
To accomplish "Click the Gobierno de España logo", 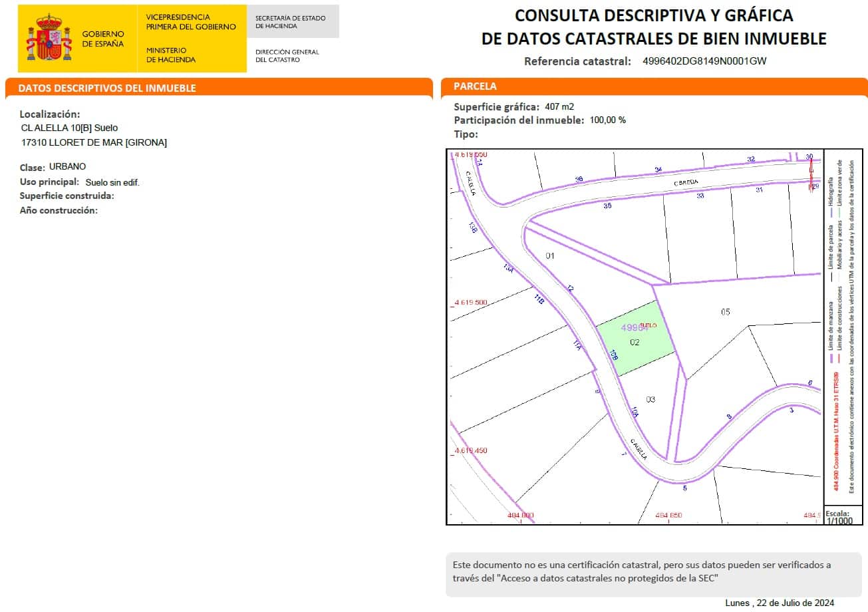I will point(75,38).
